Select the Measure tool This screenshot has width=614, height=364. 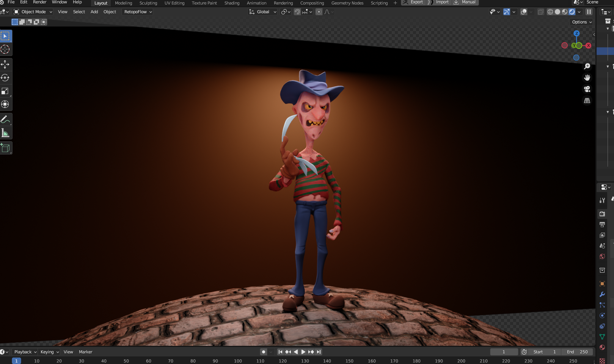pos(6,132)
